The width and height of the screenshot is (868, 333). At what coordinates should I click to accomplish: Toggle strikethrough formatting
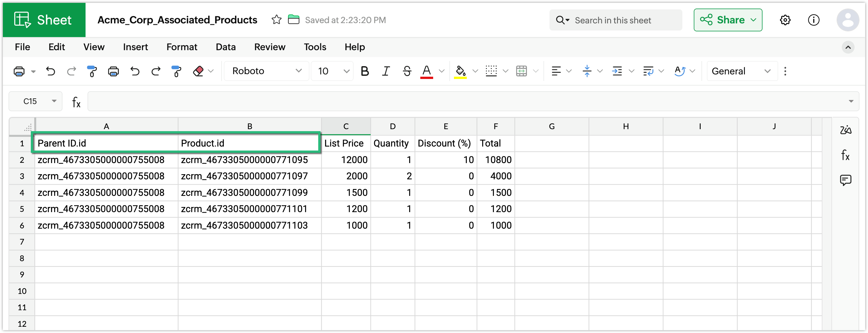tap(407, 71)
